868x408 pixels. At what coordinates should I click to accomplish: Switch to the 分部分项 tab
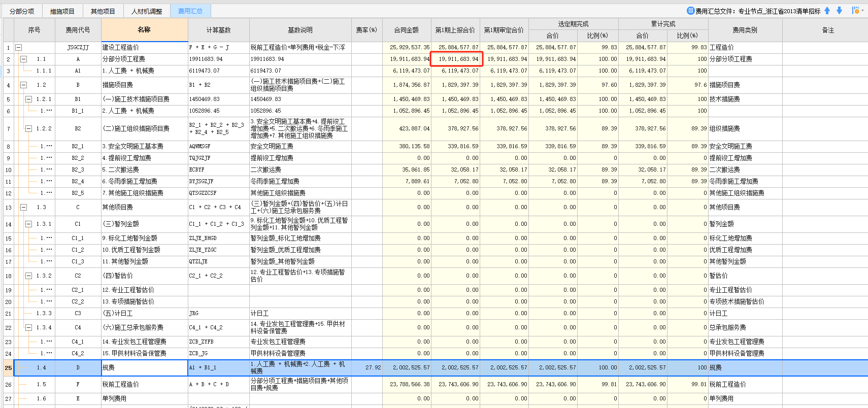(x=22, y=11)
